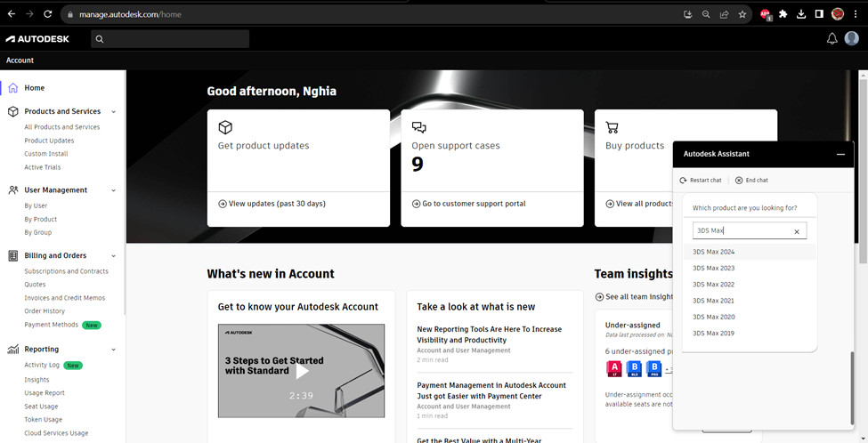Viewport: 868px width, 443px height.
Task: Open Token Usage report
Action: (44, 420)
